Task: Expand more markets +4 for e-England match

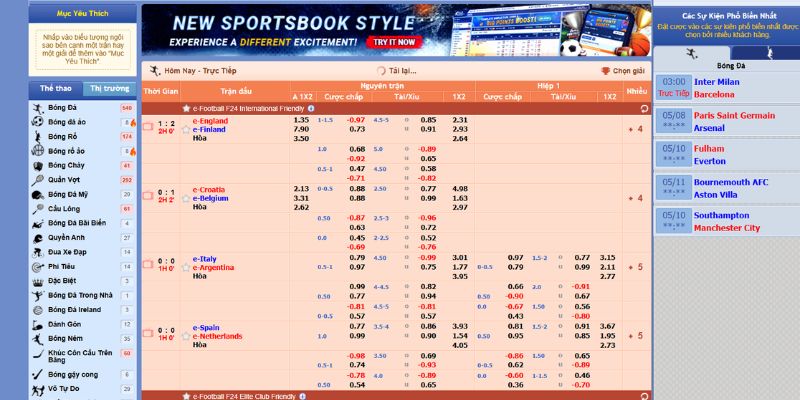Action: (636, 130)
